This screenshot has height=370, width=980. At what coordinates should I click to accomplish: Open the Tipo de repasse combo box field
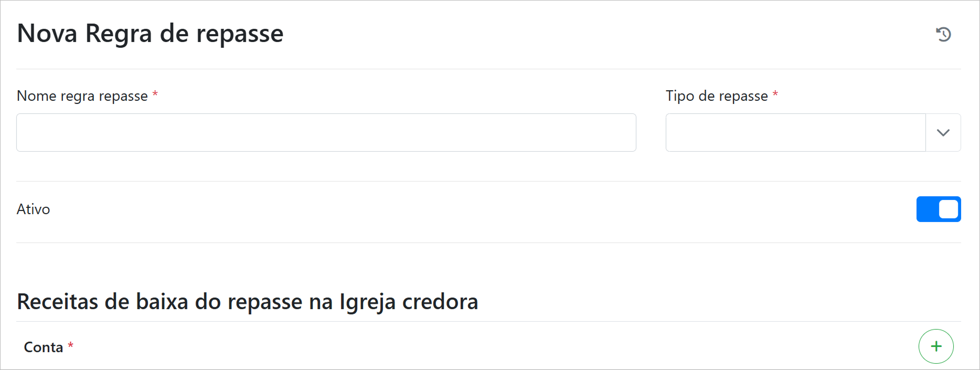pyautogui.click(x=795, y=133)
